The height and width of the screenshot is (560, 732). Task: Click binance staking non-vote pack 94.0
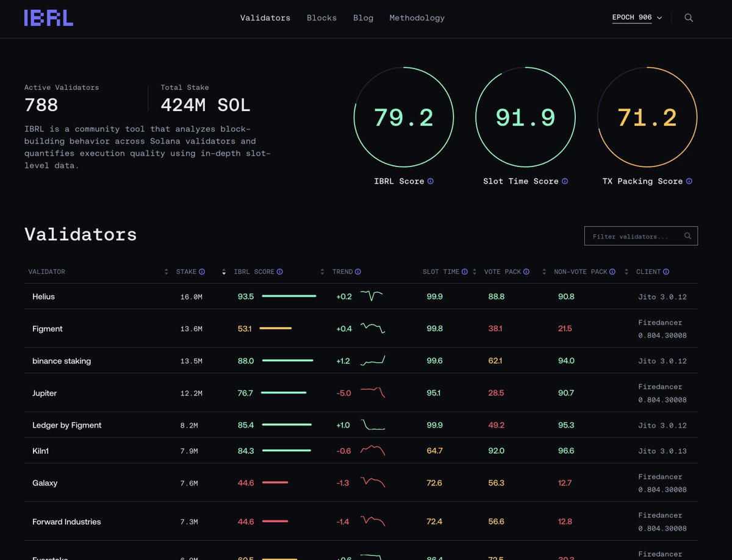(566, 361)
